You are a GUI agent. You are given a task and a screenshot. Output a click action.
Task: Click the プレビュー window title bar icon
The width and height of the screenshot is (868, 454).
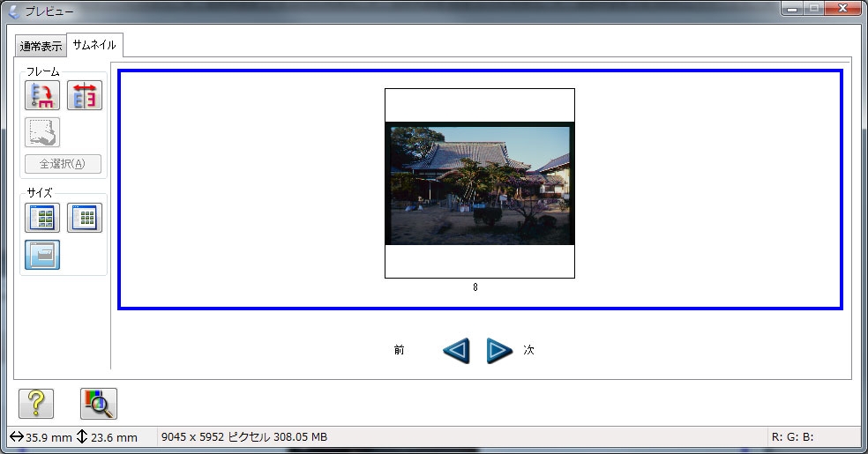(14, 11)
